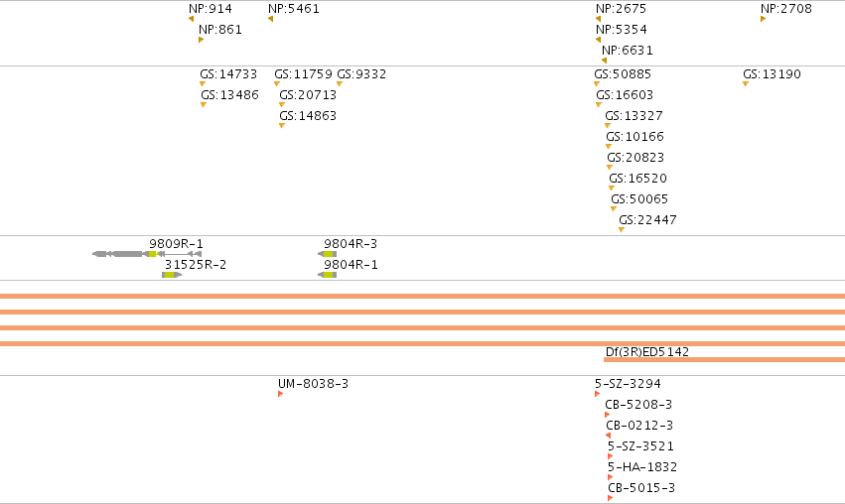Click the arrow marker under GS:13190
This screenshot has height=504, width=845.
[x=746, y=84]
